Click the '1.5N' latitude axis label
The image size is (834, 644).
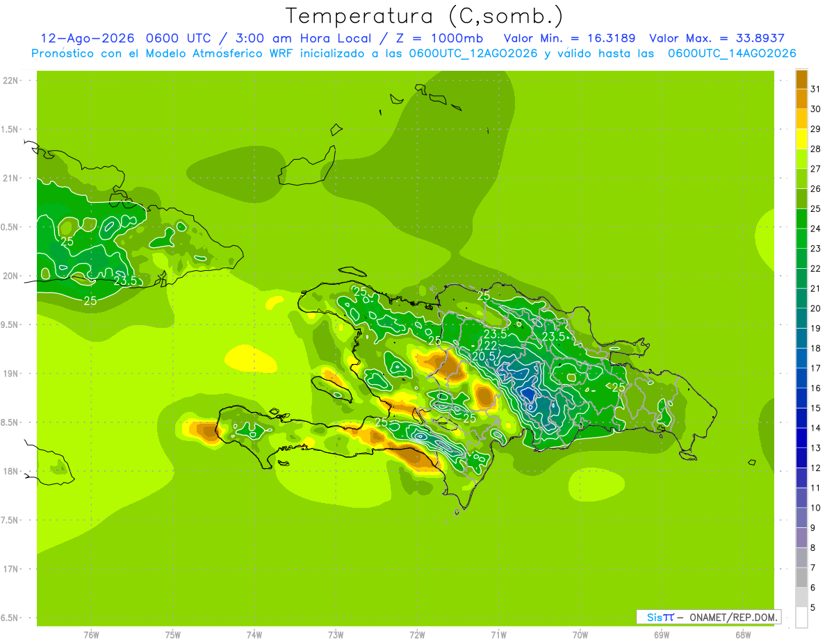click(x=10, y=130)
